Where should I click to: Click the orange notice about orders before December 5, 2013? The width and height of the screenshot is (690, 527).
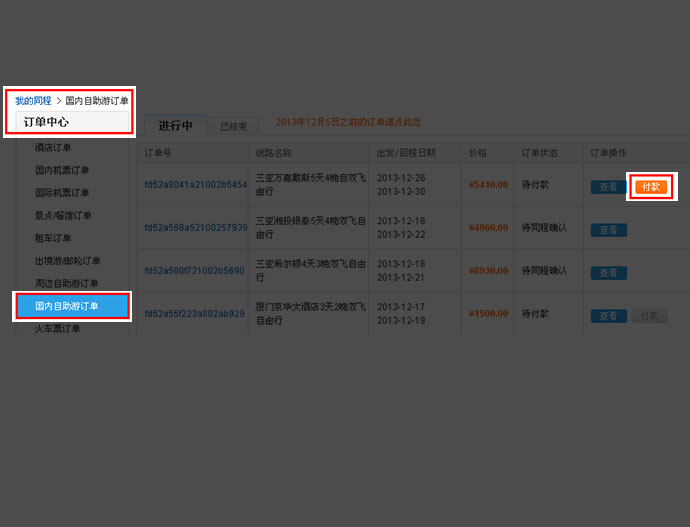(348, 122)
